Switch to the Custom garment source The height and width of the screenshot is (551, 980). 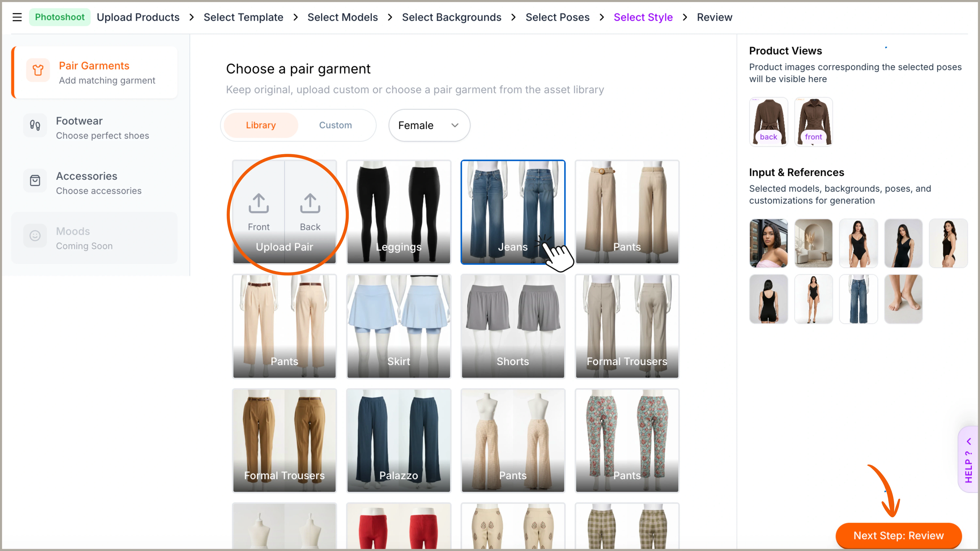[x=335, y=125]
